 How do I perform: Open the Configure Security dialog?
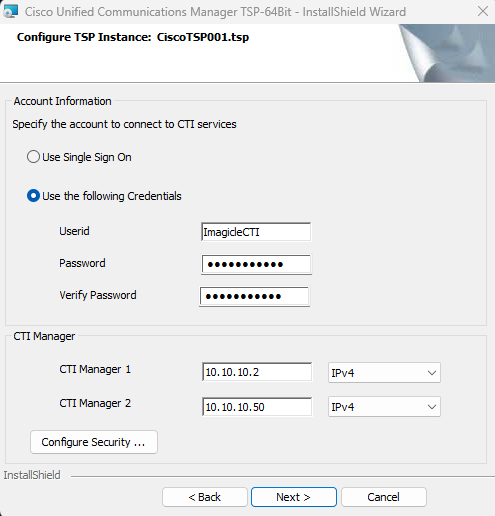click(x=94, y=442)
